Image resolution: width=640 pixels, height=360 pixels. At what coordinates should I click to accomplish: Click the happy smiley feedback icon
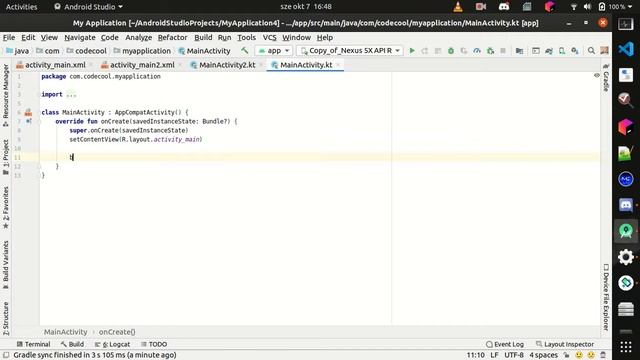click(579, 355)
